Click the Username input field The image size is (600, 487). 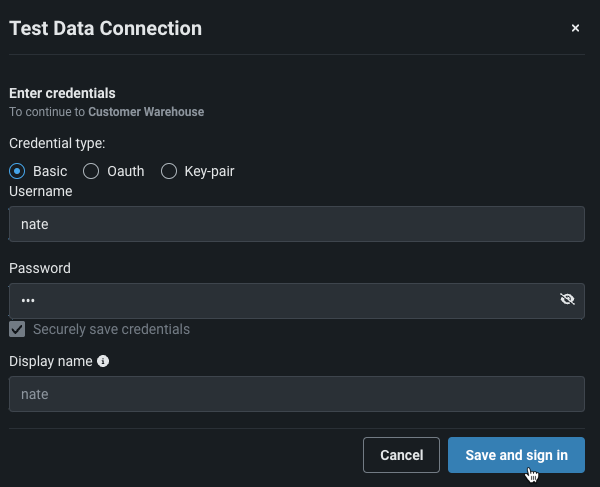pos(296,224)
